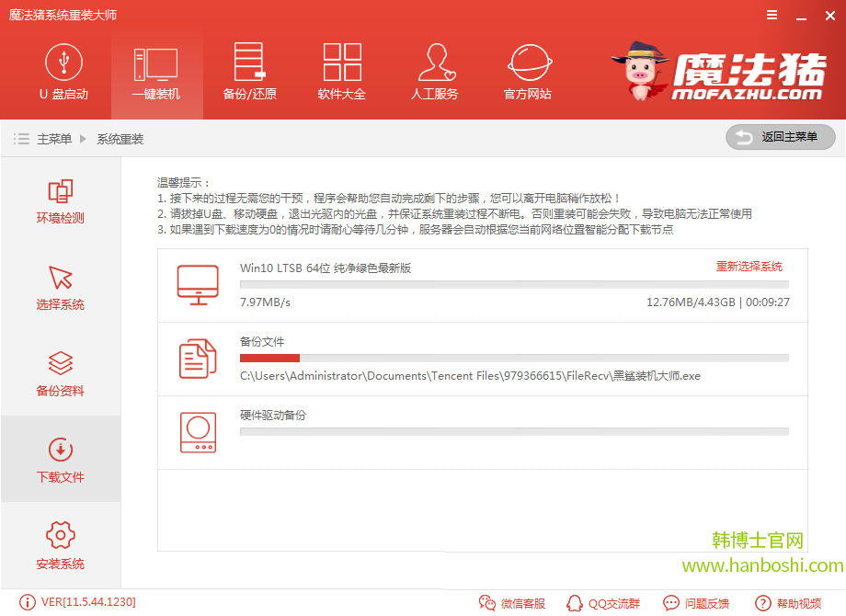Click the 返回主菜单 button
This screenshot has height=616, width=846.
(780, 137)
